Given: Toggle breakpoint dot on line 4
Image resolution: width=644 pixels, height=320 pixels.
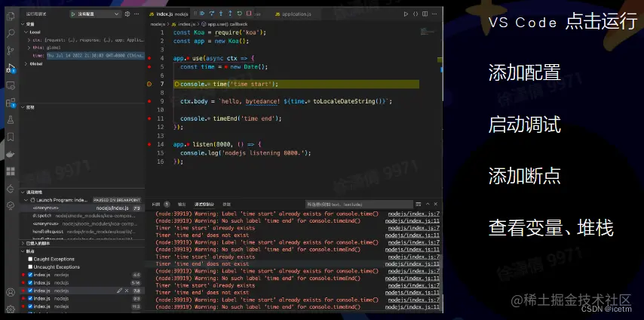Looking at the screenshot, I should click(x=149, y=58).
